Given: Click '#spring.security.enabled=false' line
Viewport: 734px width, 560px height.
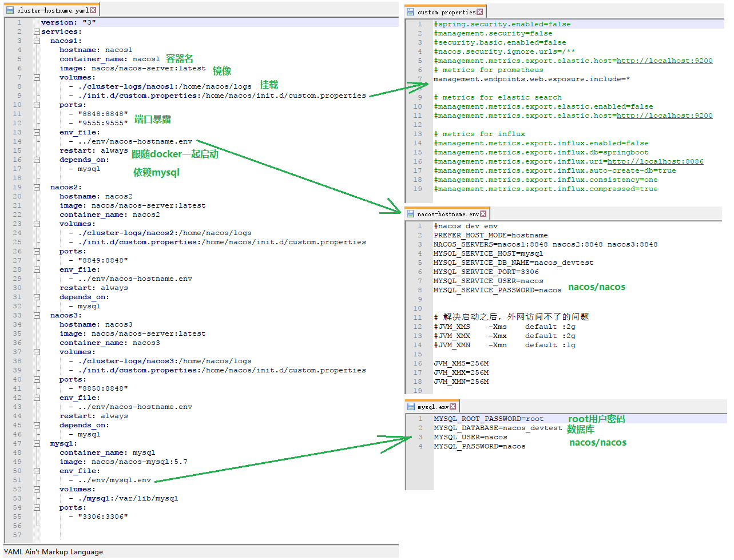Looking at the screenshot, I should 502,24.
